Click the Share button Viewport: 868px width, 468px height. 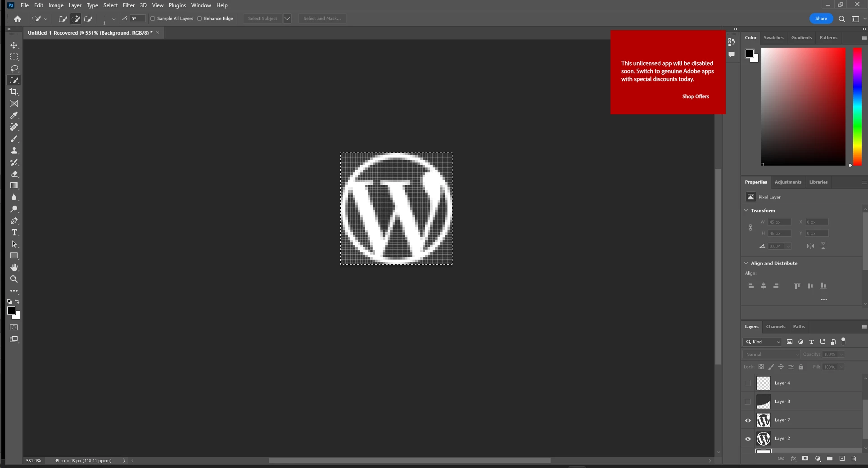pyautogui.click(x=821, y=18)
